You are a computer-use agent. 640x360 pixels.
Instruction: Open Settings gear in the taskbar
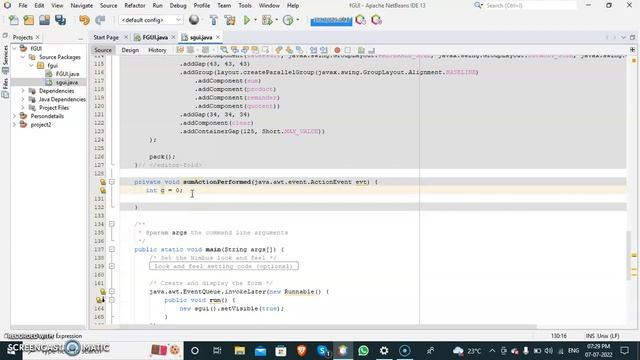[384, 351]
